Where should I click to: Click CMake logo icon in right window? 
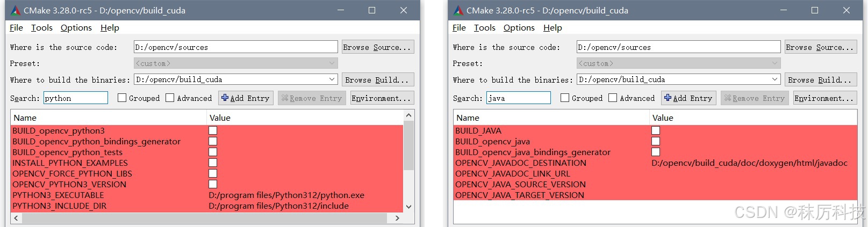coord(458,10)
